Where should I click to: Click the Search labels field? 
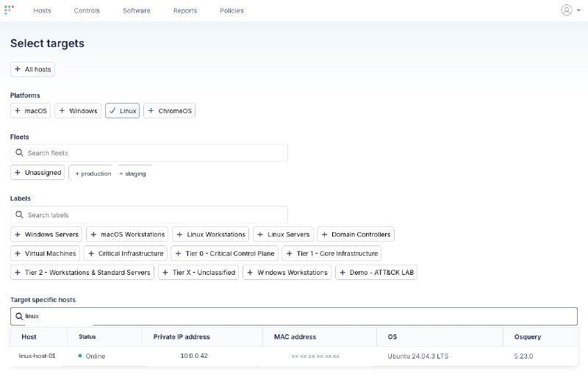[149, 215]
